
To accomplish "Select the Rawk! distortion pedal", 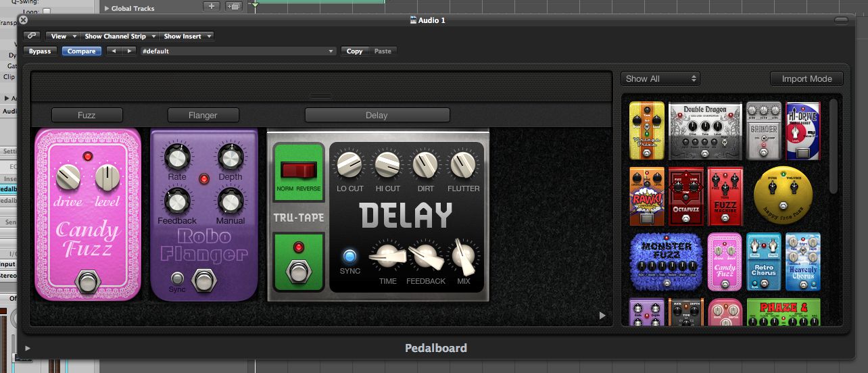I will click(x=647, y=196).
